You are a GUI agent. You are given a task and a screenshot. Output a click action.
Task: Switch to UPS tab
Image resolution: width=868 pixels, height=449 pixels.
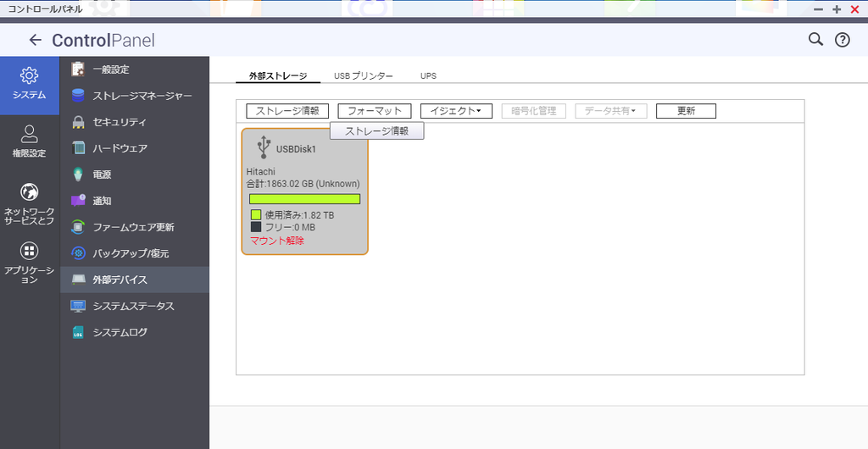pos(428,75)
